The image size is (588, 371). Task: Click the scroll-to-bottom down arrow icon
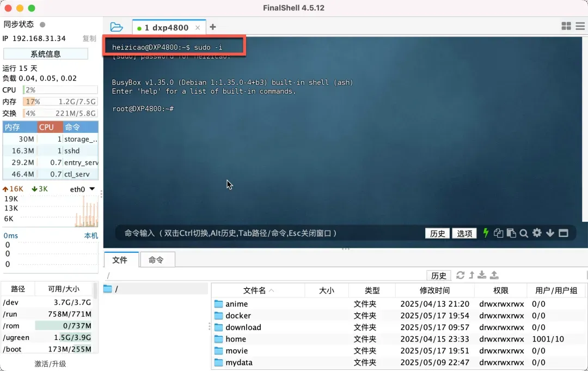(x=550, y=233)
